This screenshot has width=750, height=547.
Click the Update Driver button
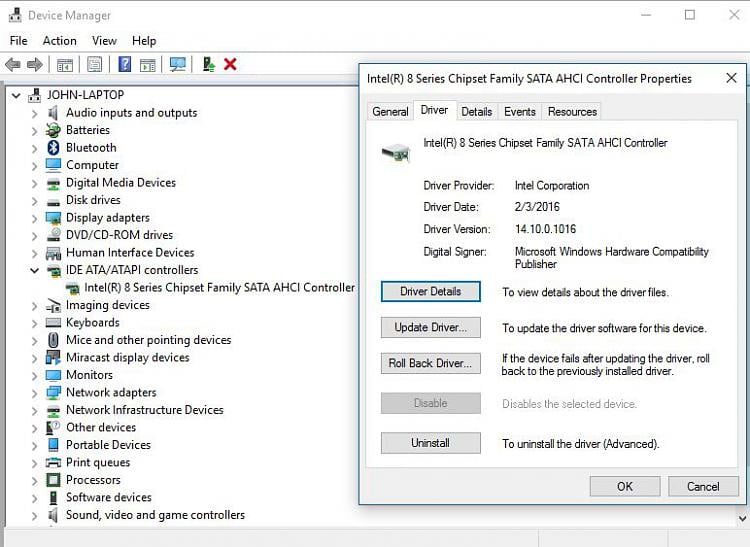(x=430, y=328)
